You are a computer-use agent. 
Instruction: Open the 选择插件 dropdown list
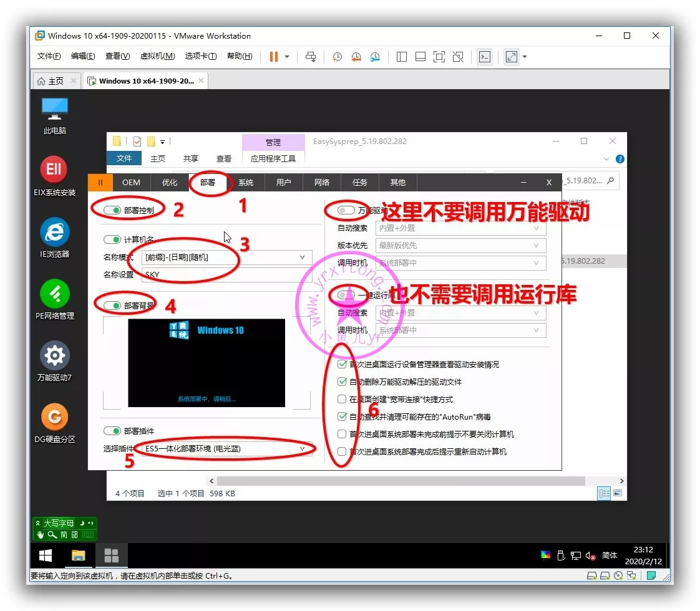302,448
